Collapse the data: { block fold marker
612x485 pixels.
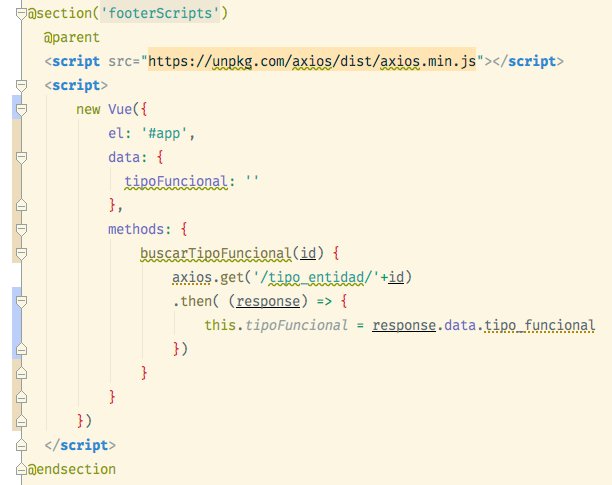[x=21, y=157]
